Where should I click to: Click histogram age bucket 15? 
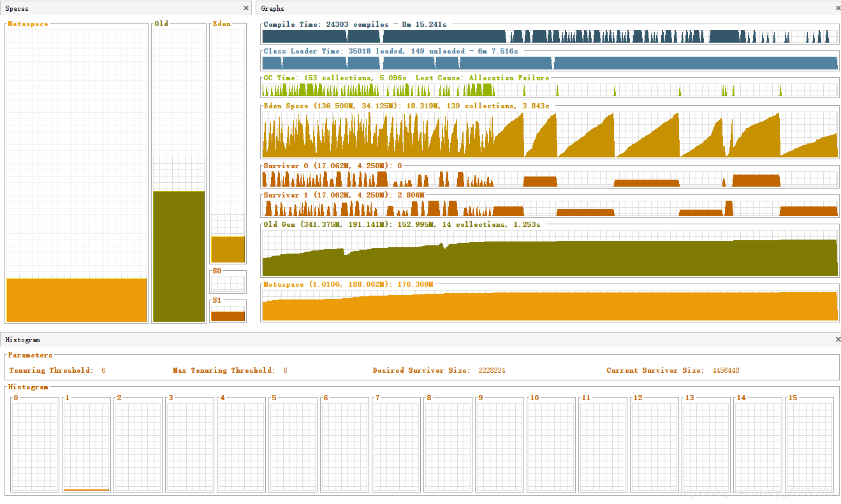[809, 447]
